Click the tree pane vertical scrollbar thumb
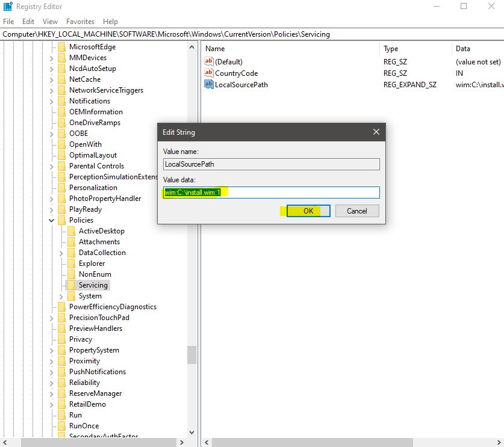Viewport: 504px width, 447px height. [x=191, y=354]
